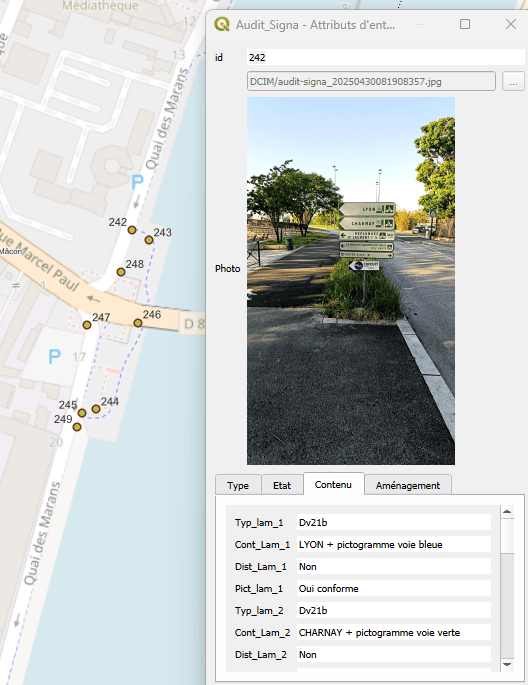Open the Aménagement tab

(408, 485)
